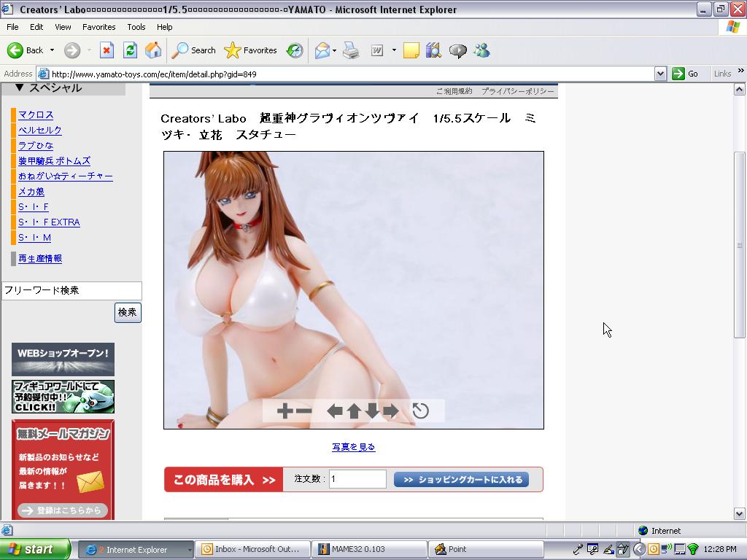Open the Search magnifier toolbar button

(193, 50)
